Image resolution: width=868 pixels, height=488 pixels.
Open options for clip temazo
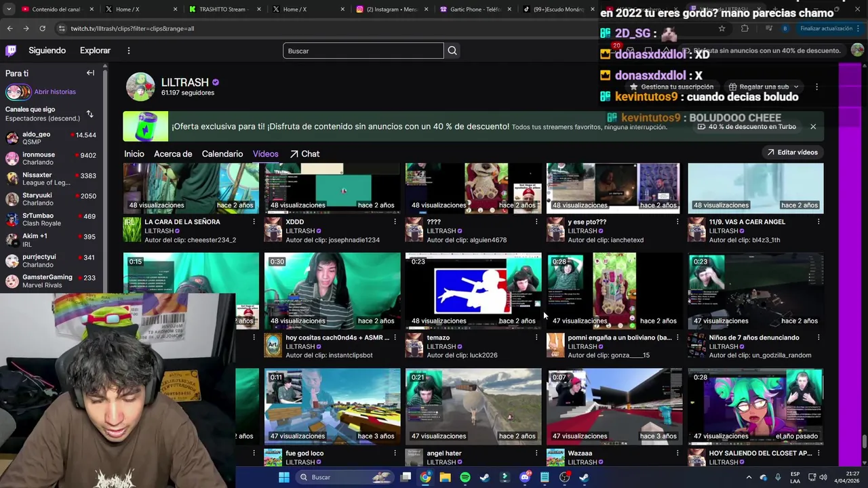point(536,338)
